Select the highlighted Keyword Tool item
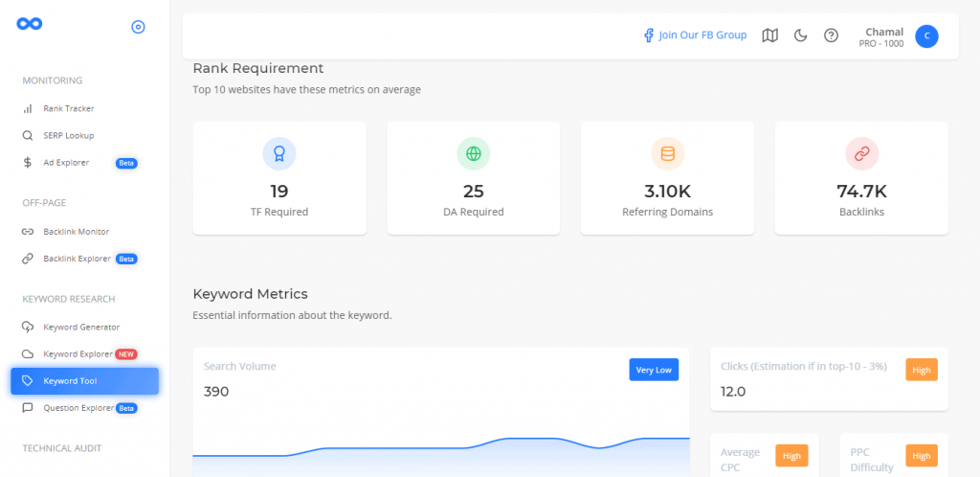980x477 pixels. 84,381
